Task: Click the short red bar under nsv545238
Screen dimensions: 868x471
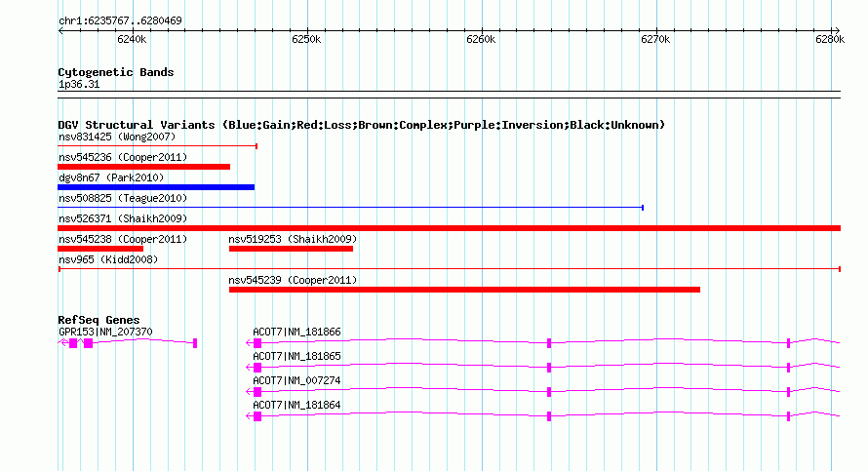Action: [100, 249]
